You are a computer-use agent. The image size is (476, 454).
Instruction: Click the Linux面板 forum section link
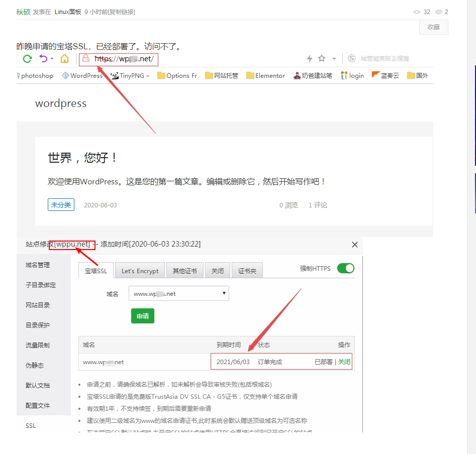tap(68, 12)
